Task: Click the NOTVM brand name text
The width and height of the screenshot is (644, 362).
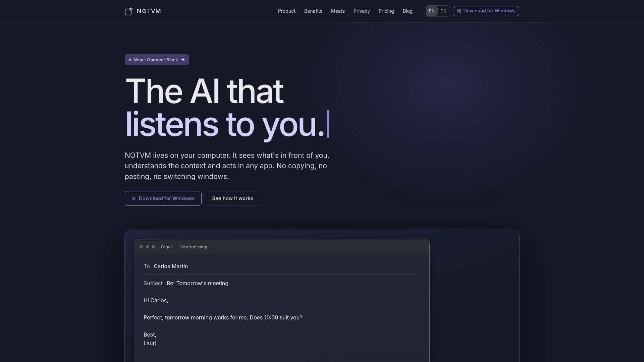Action: pos(149,11)
